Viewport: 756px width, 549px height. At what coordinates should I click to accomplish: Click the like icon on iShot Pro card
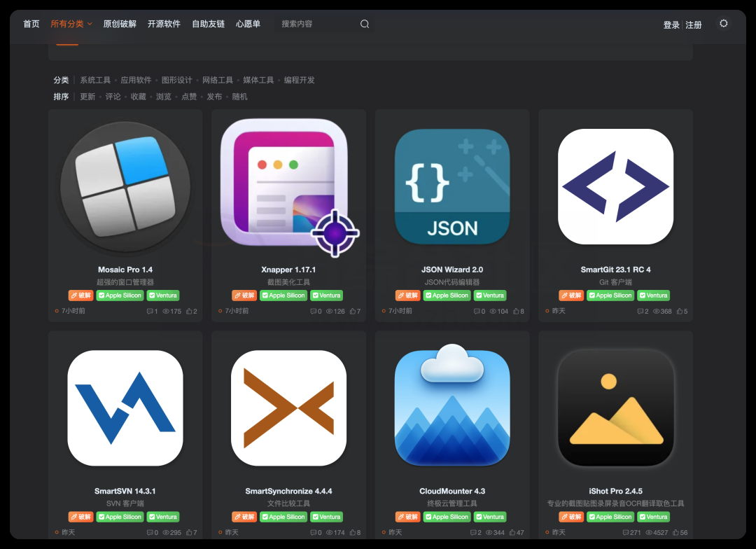(676, 533)
